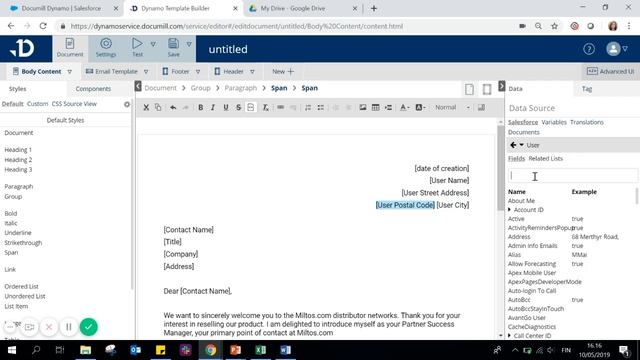
Task: Open the Components panel tab
Action: coord(93,89)
